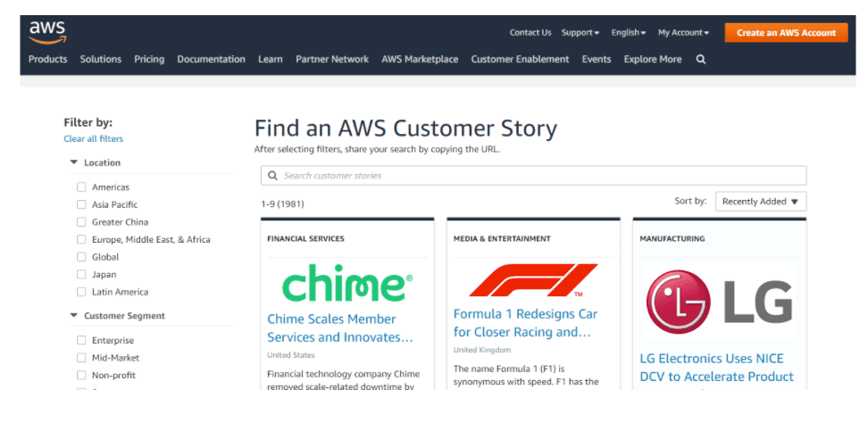The image size is (868, 423).
Task: Click Create an AWS Account button
Action: click(786, 33)
